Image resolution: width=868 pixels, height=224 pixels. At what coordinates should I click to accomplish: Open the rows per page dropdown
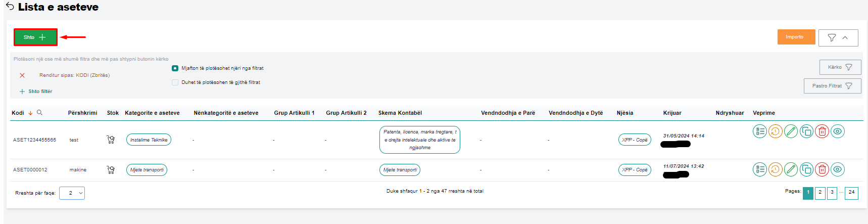(72, 193)
